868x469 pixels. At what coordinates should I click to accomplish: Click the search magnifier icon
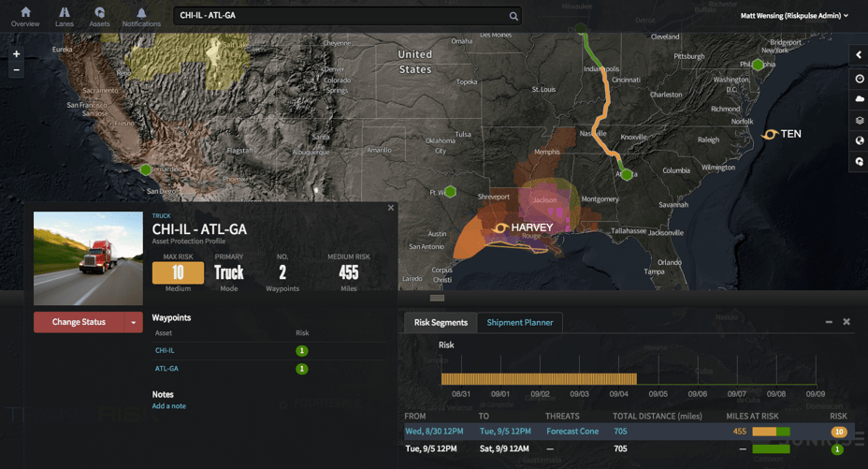coord(514,16)
